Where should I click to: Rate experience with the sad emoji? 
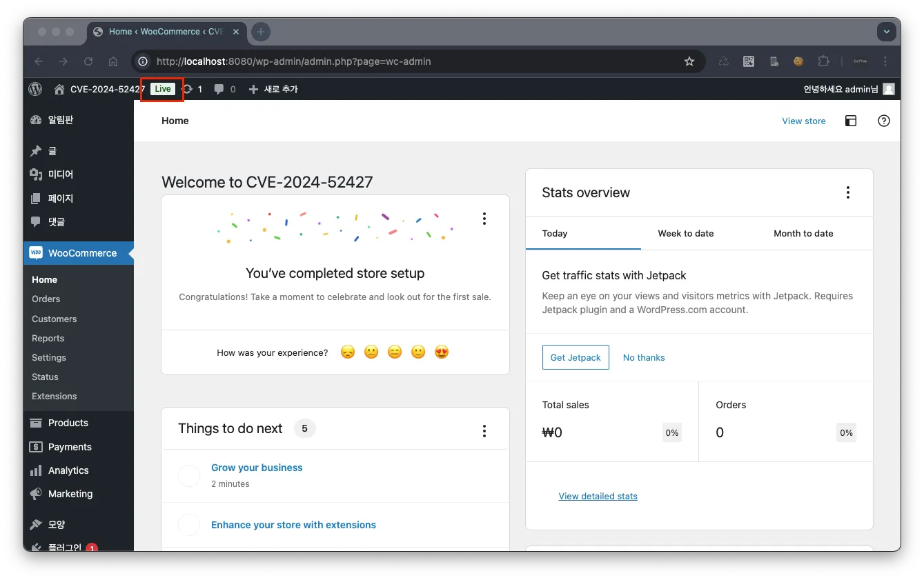[x=348, y=352]
